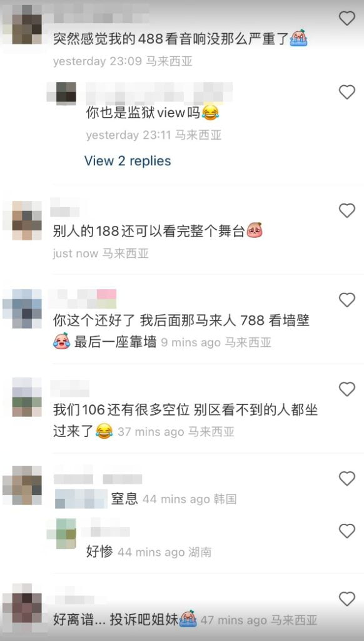Viewport: 364px width, 641px height.
Task: Like the comment 好离谱…投诉吧姐妹
Action: [347, 599]
